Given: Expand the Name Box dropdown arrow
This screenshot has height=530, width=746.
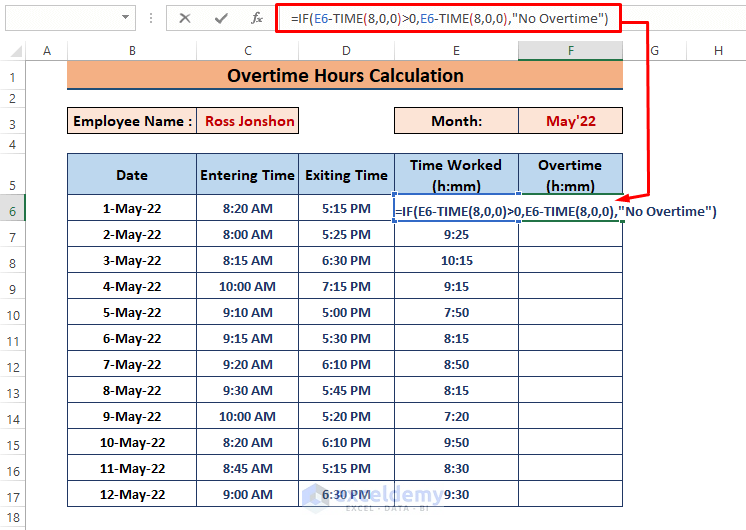Looking at the screenshot, I should pos(125,18).
